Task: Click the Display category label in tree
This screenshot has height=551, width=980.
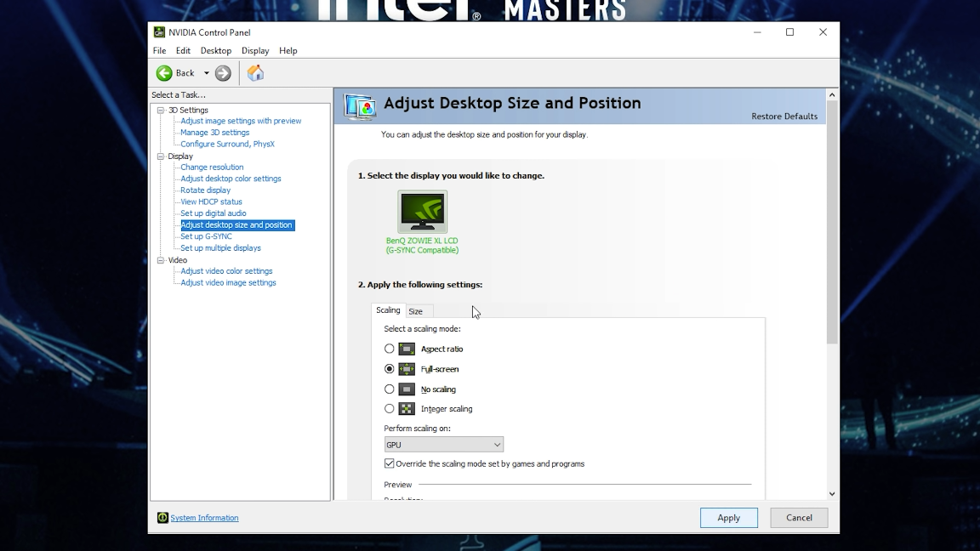Action: pyautogui.click(x=180, y=156)
